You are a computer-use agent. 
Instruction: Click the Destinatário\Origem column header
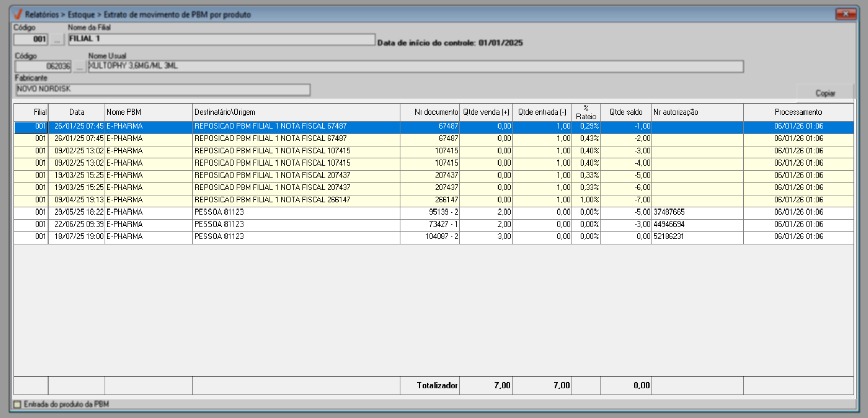(296, 112)
